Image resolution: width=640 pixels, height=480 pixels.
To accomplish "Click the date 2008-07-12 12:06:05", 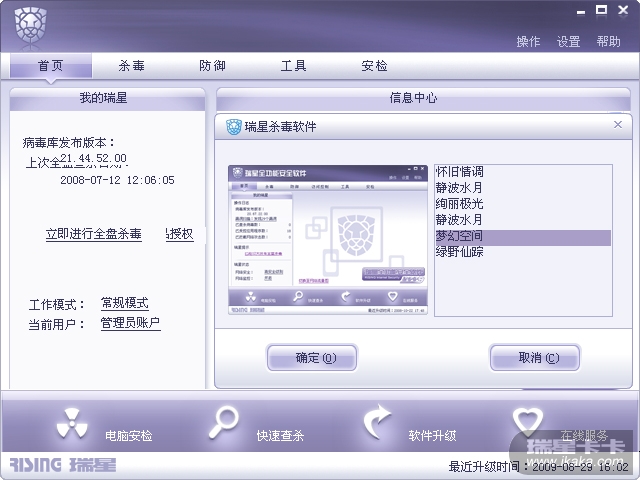I will [117, 180].
